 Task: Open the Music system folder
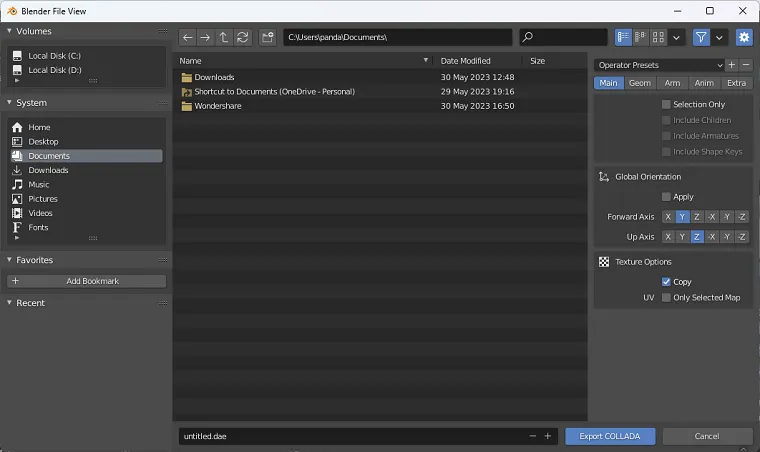[x=86, y=185]
